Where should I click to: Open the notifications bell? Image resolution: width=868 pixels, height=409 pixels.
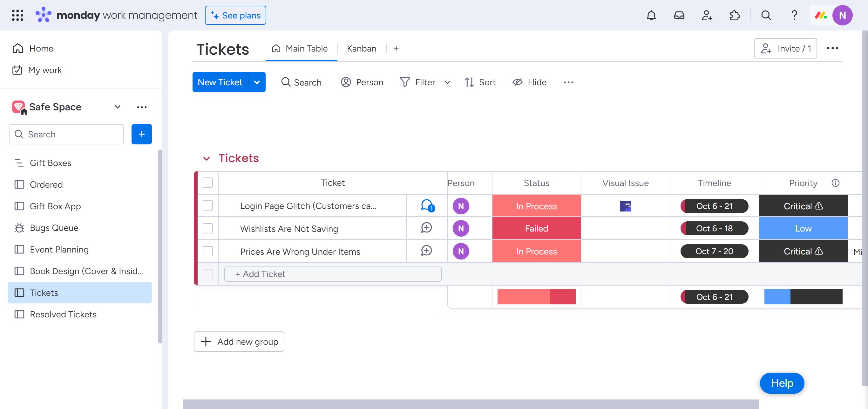651,15
